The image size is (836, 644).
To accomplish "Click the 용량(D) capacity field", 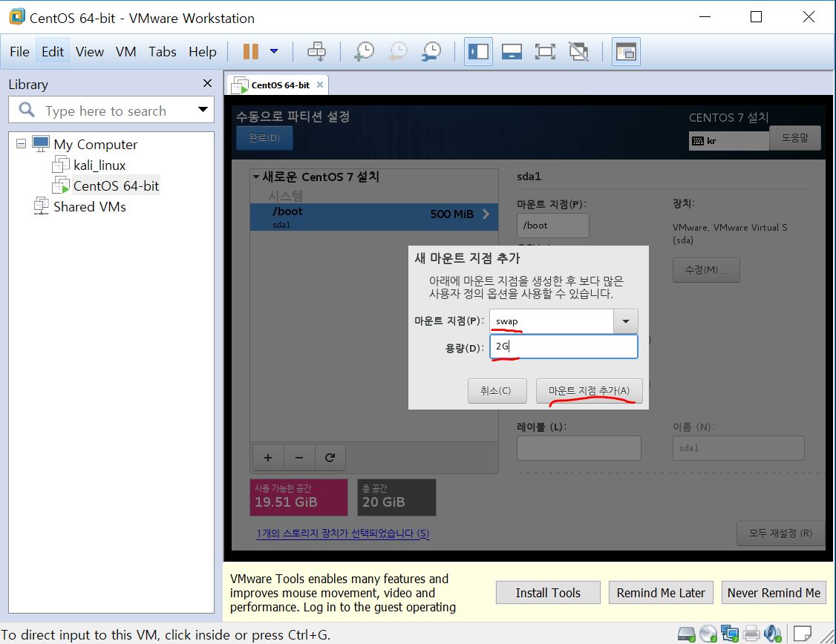I will tap(564, 346).
